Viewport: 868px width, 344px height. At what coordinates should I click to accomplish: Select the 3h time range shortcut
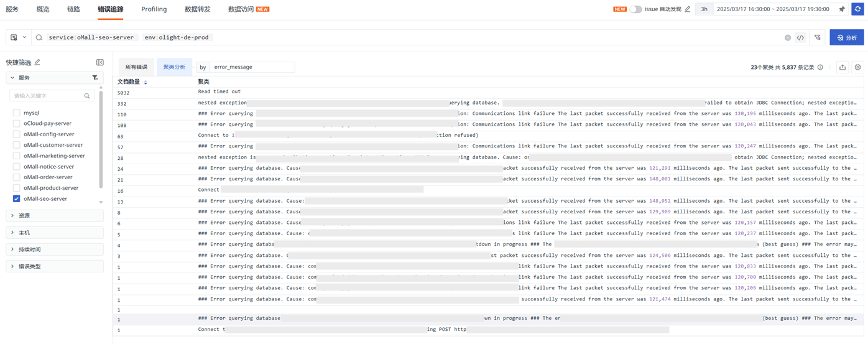coord(704,9)
